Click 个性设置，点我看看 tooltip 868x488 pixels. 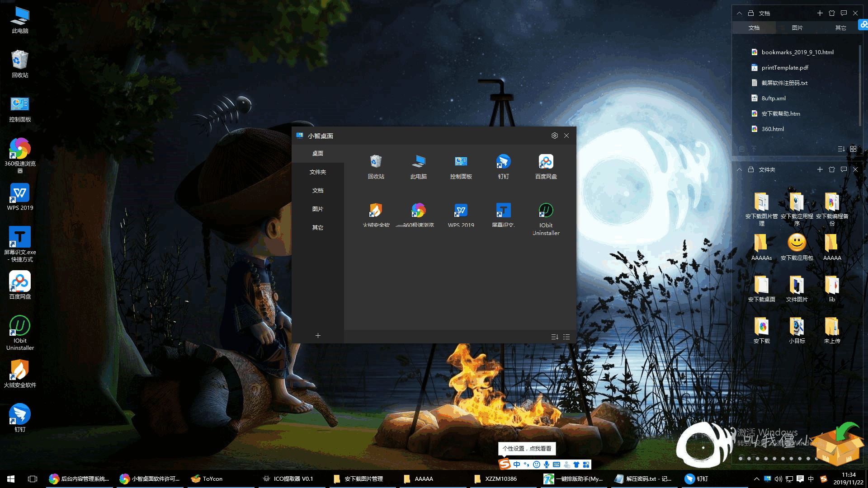pos(527,448)
